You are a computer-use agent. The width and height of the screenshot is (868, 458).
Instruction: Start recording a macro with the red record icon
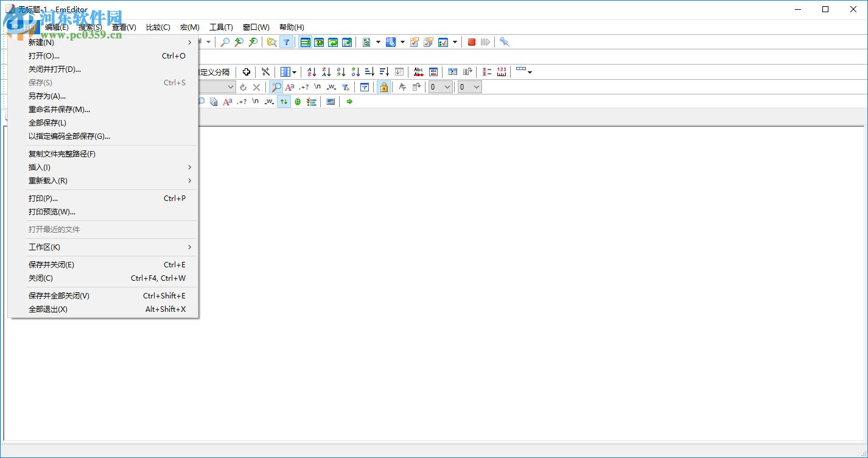click(x=471, y=42)
